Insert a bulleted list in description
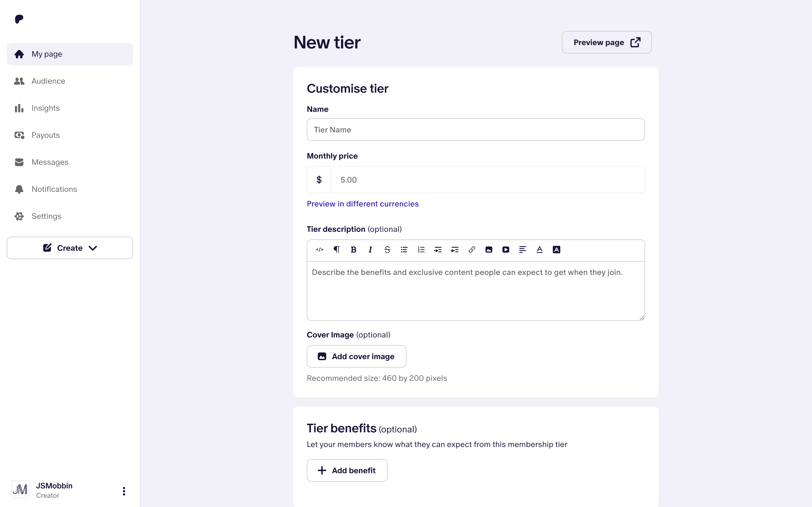This screenshot has width=812, height=507. tap(404, 250)
